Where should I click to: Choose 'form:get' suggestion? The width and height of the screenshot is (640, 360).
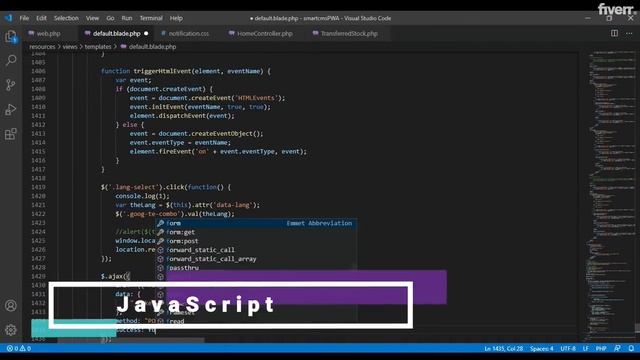[256, 232]
